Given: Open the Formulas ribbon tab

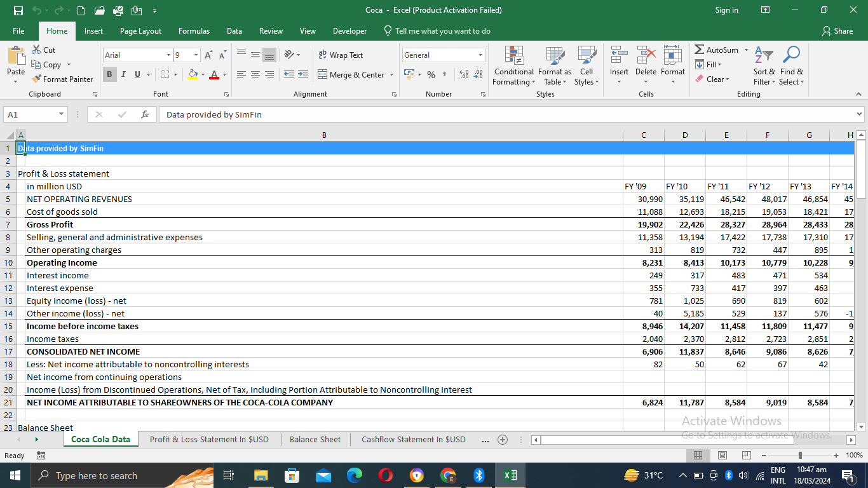Looking at the screenshot, I should click(194, 31).
